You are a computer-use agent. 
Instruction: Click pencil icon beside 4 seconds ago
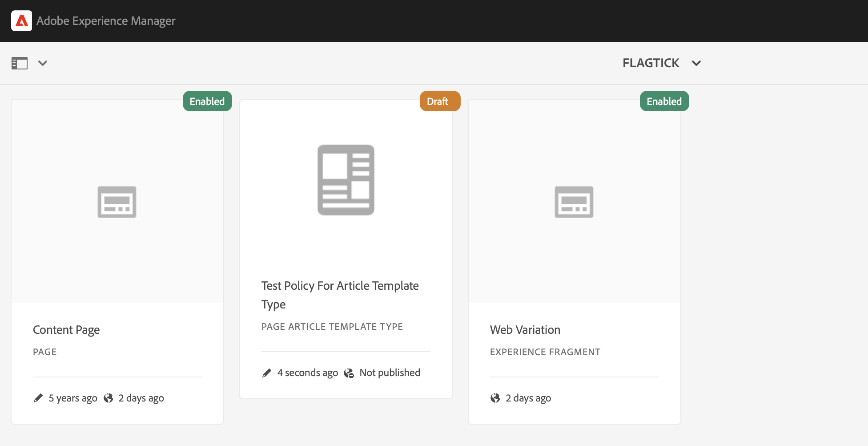point(267,373)
